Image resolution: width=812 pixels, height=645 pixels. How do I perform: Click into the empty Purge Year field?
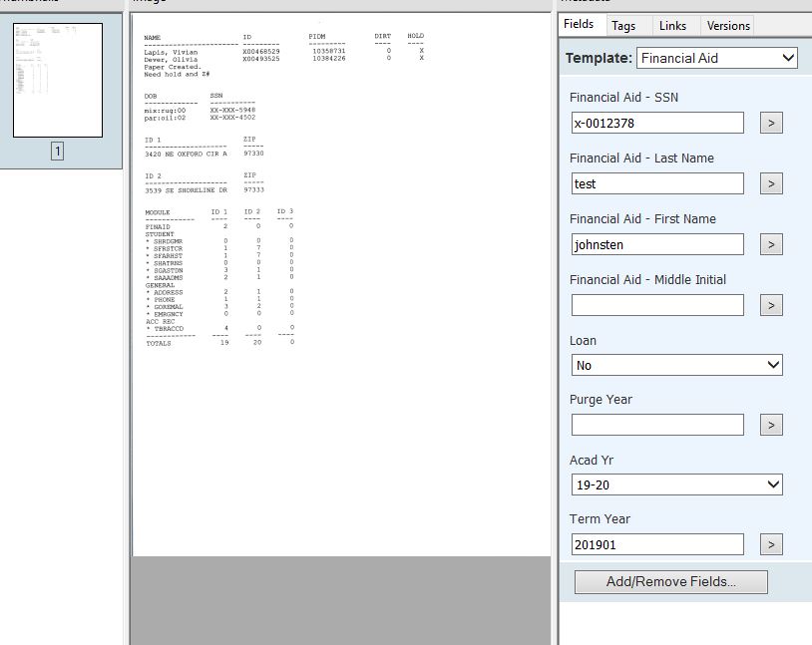657,425
